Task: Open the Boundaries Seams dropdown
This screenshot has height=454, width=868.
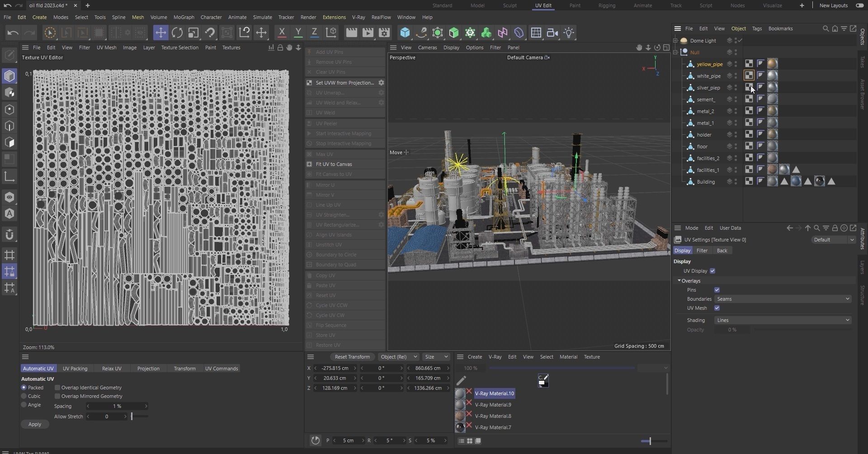Action: [783, 299]
